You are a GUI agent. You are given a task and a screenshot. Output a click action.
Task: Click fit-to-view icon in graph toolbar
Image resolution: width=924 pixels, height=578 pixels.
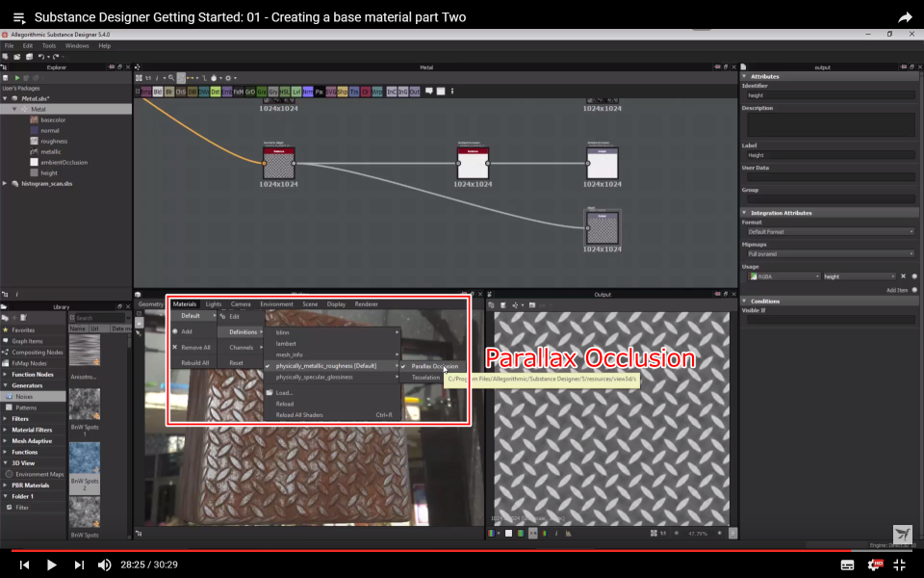[139, 78]
